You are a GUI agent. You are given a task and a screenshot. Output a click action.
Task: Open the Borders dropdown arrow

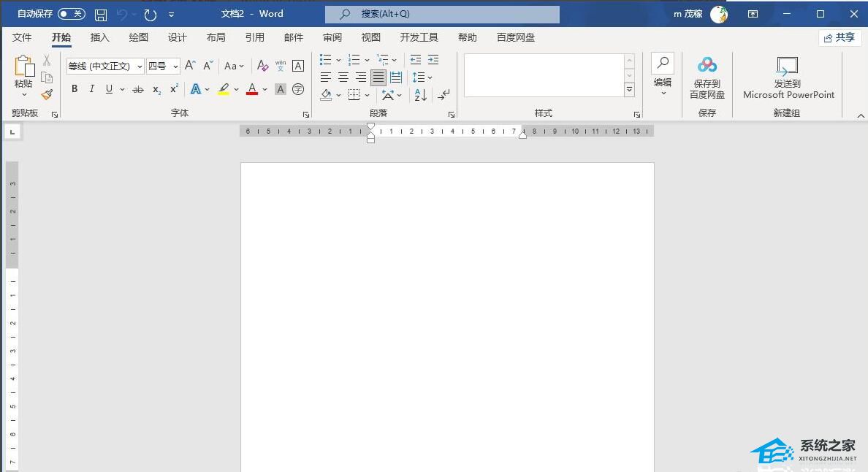367,95
